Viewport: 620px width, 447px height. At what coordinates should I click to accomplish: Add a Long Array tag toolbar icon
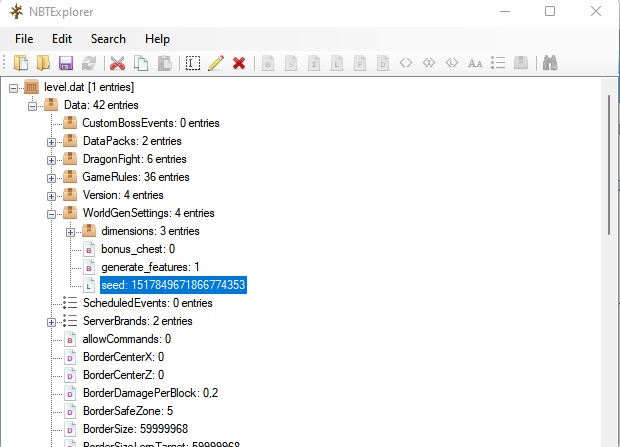(x=452, y=63)
